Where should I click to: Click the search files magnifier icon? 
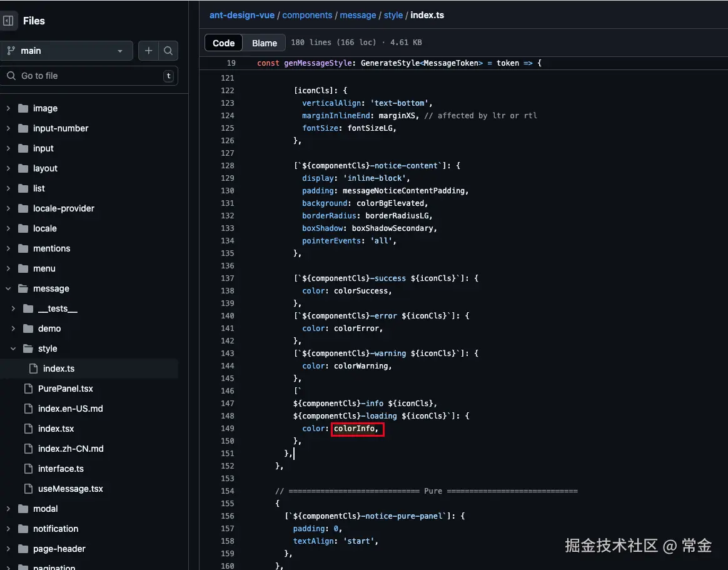[168, 51]
